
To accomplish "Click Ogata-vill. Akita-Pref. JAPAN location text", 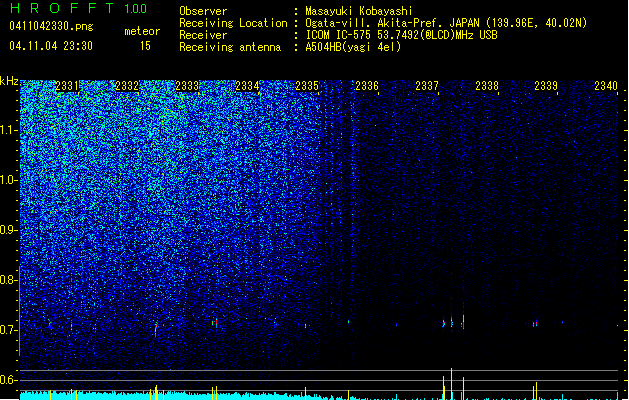I will [446, 23].
